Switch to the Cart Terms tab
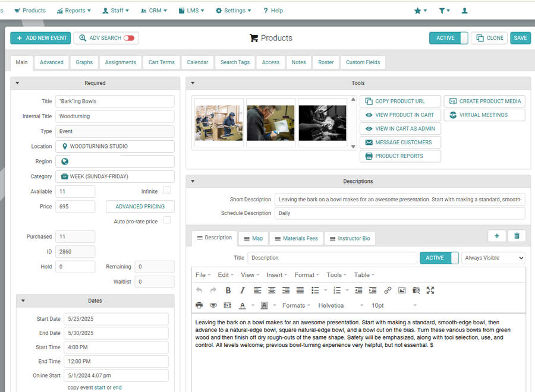 [x=161, y=62]
